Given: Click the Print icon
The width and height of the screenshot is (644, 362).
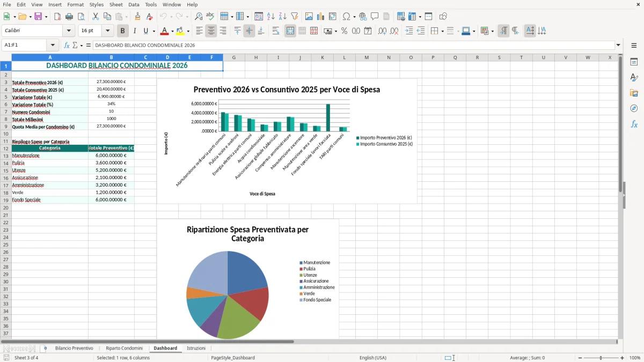Looking at the screenshot, I should coord(69,17).
